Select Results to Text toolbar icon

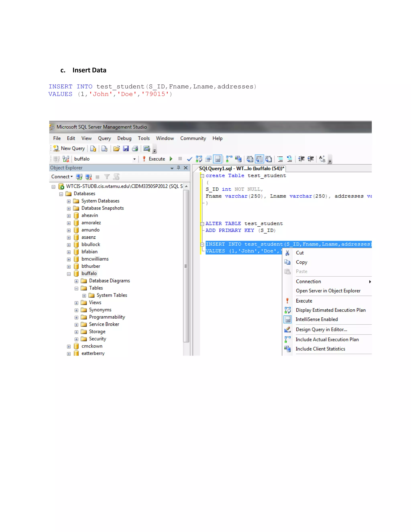coord(250,159)
